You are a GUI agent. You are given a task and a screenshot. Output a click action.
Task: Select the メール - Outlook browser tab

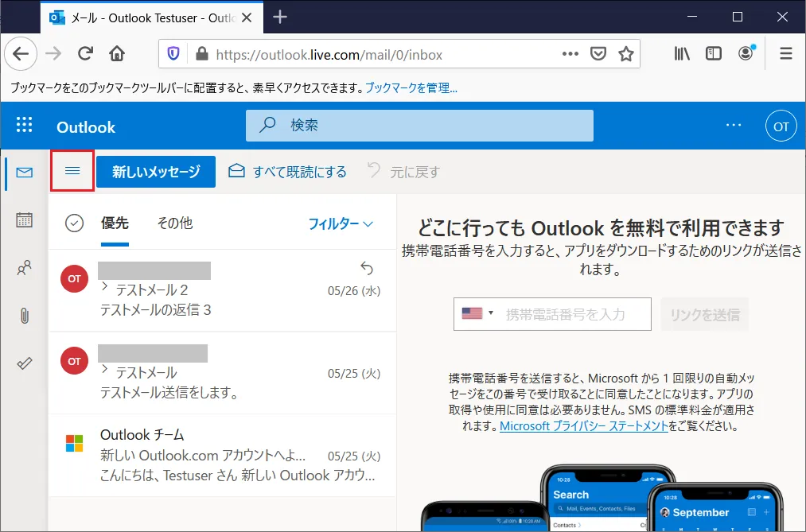(x=152, y=17)
